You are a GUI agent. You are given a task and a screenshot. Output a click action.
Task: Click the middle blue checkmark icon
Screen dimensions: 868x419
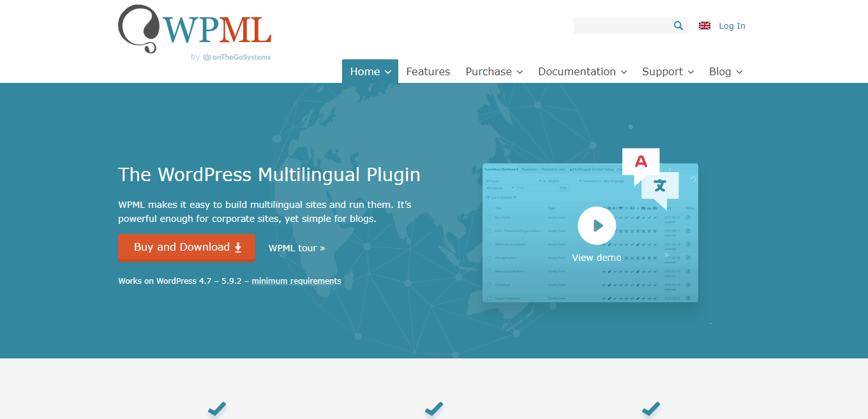(x=434, y=408)
